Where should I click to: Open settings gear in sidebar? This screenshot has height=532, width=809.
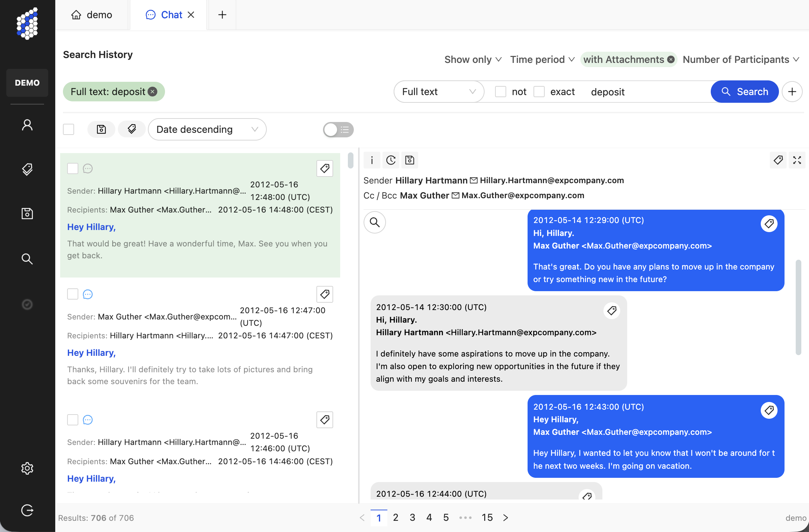(x=27, y=468)
